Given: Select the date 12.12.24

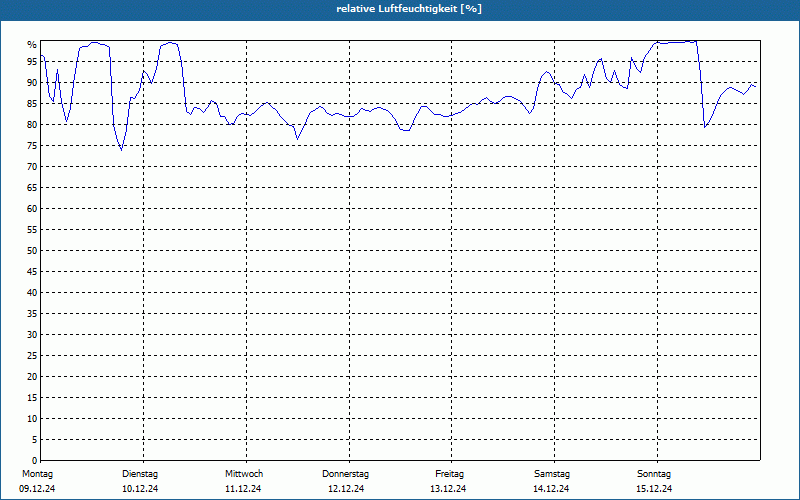Looking at the screenshot, I should pos(346,489).
